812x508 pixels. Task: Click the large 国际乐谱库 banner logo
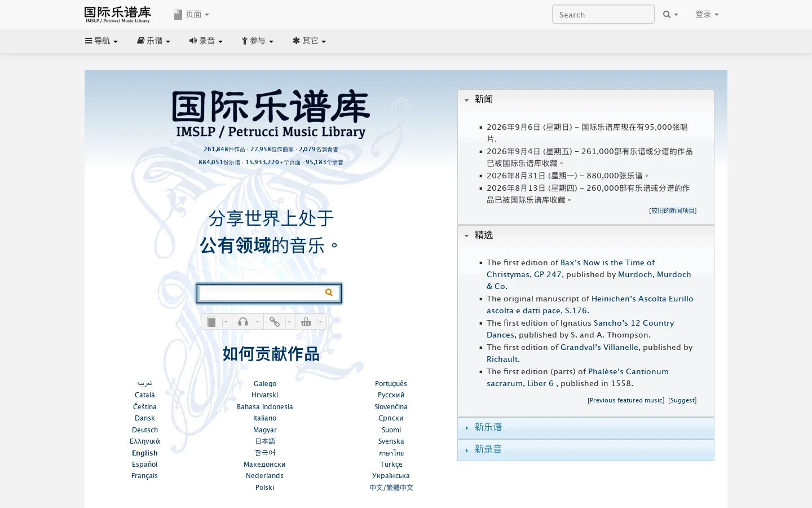[x=271, y=113]
